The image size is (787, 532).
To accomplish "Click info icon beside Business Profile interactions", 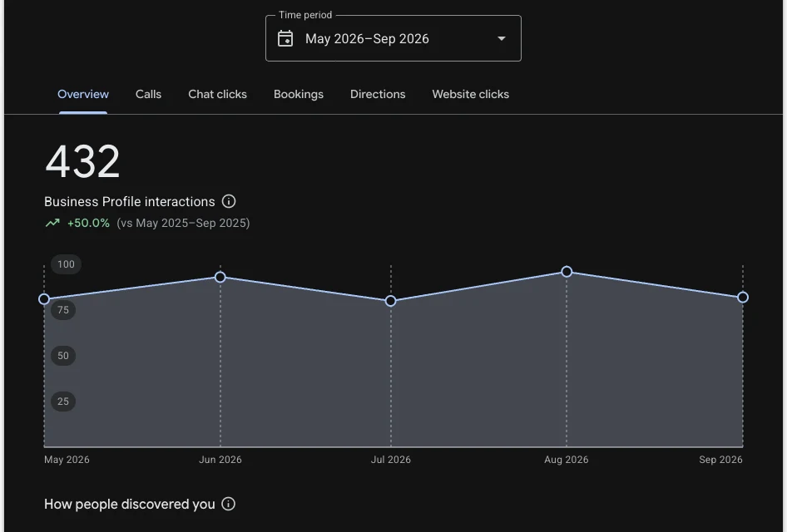I will [229, 201].
